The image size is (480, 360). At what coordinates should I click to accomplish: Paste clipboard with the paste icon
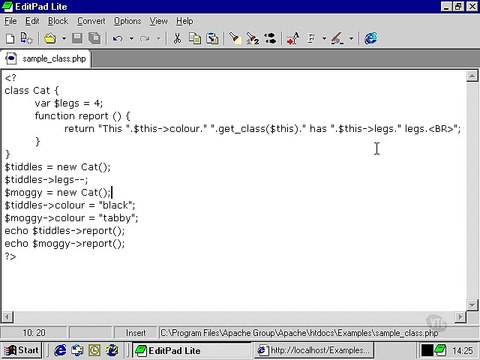point(212,39)
